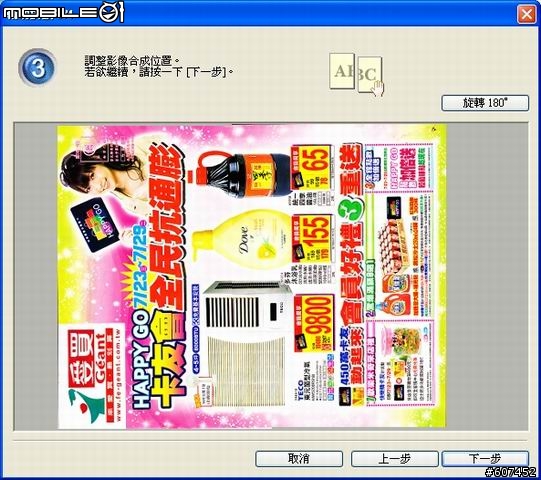The image size is (541, 480).
Task: Click the stitched flyer image preview
Action: click(252, 276)
